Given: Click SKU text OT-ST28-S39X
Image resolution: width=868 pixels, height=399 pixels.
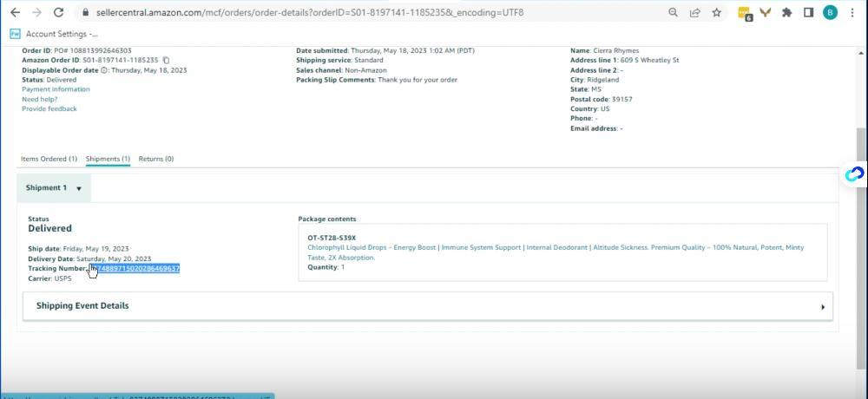Looking at the screenshot, I should (x=332, y=238).
